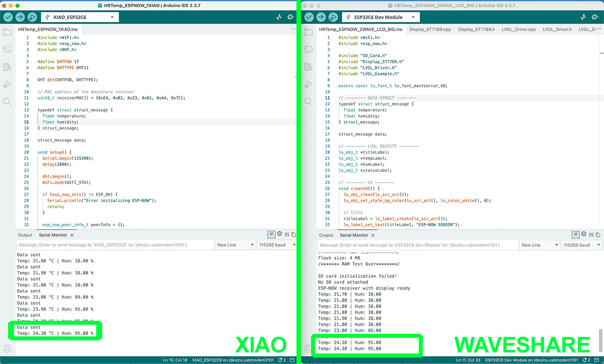Start Debugging in the XIAO_ESP32C6 window
This screenshot has height=364, width=604.
pyautogui.click(x=32, y=17)
